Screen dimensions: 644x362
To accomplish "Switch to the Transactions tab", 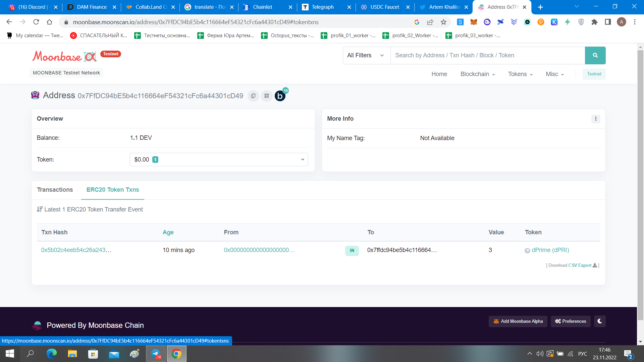I will tap(55, 190).
